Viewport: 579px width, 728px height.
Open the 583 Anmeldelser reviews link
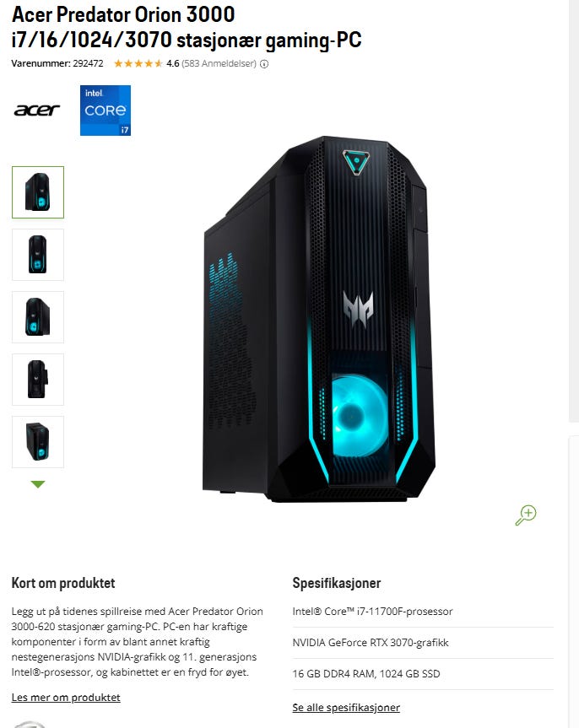pyautogui.click(x=219, y=63)
